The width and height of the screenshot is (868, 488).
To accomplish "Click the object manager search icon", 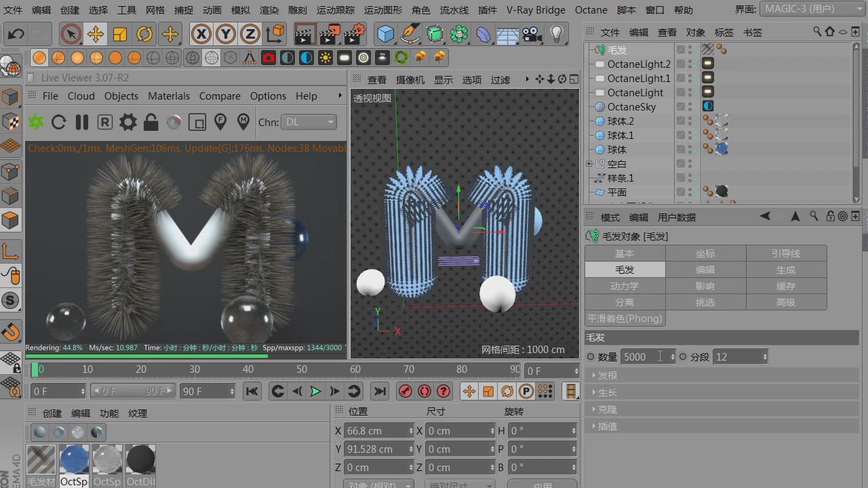I will [x=818, y=32].
